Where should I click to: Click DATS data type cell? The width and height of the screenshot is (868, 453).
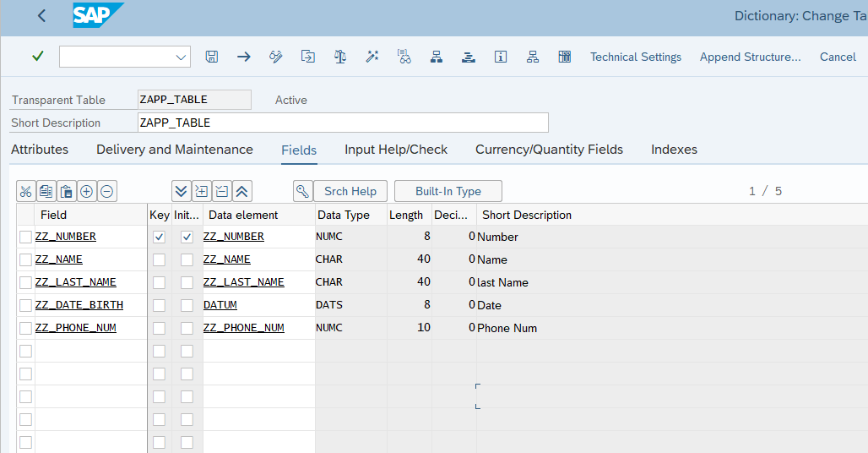click(x=351, y=305)
